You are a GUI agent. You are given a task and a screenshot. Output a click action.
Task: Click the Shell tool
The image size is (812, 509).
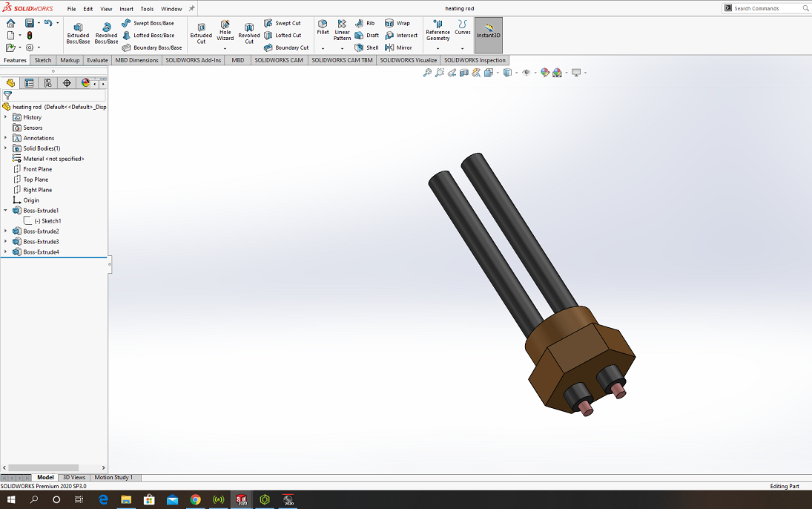366,47
